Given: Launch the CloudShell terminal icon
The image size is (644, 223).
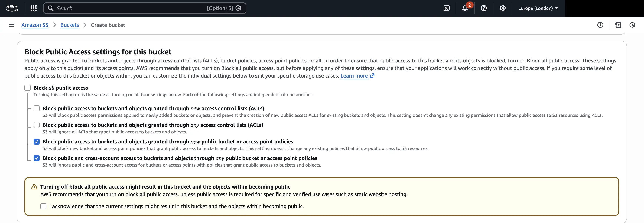Looking at the screenshot, I should point(447,8).
